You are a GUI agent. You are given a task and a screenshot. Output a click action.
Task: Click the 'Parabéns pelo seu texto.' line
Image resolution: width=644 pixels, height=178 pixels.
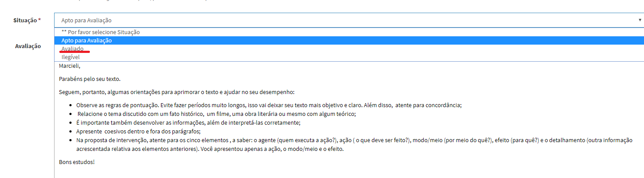pyautogui.click(x=89, y=79)
